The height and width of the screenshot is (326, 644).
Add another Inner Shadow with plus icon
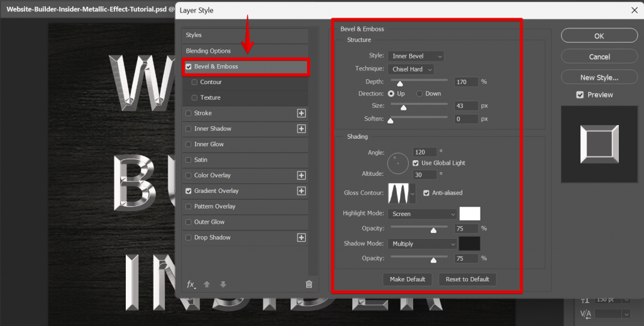[x=301, y=129]
